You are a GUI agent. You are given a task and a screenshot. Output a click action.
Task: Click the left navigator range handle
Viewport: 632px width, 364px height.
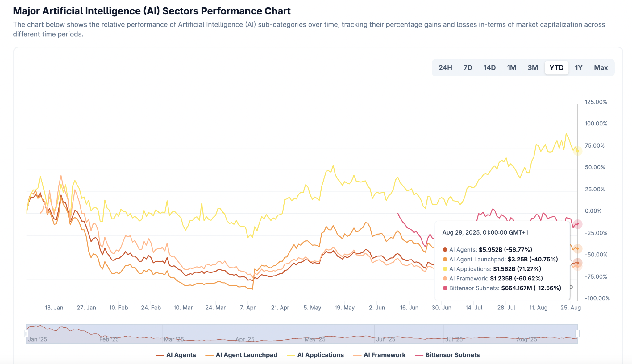[26, 333]
